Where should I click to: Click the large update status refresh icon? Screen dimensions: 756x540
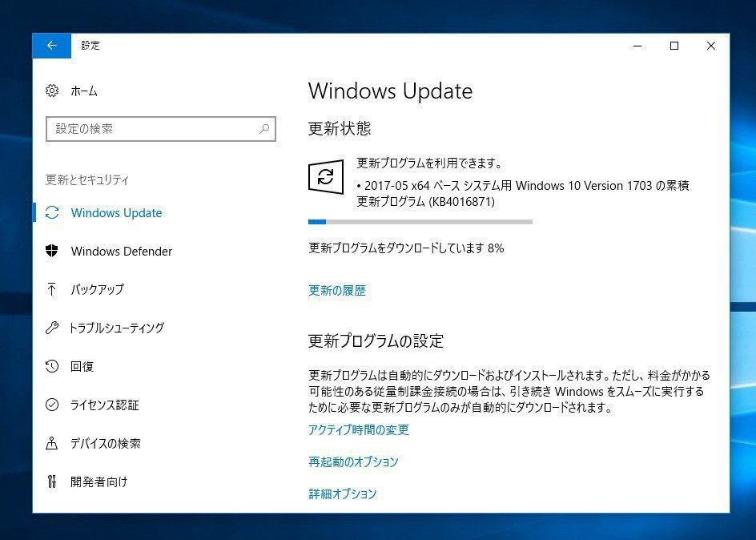coord(326,177)
